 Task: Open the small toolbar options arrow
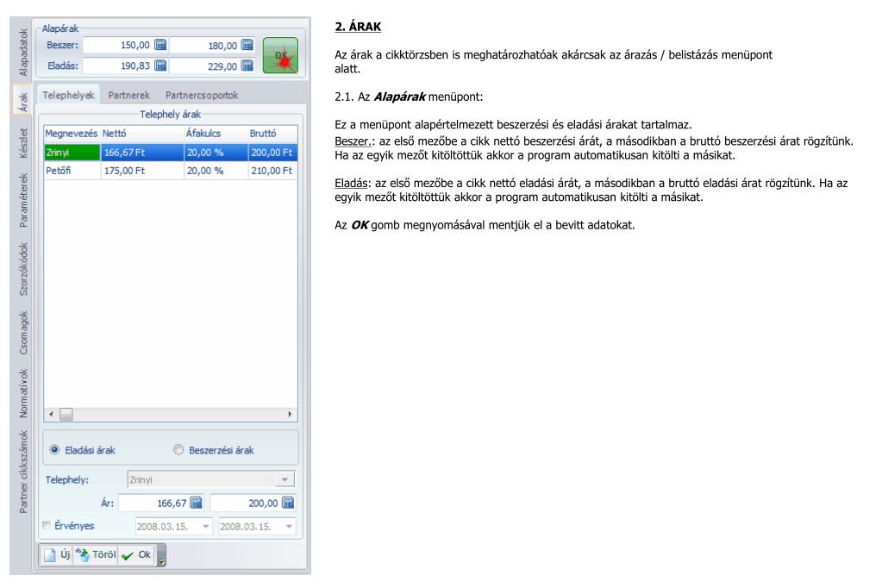(x=162, y=561)
